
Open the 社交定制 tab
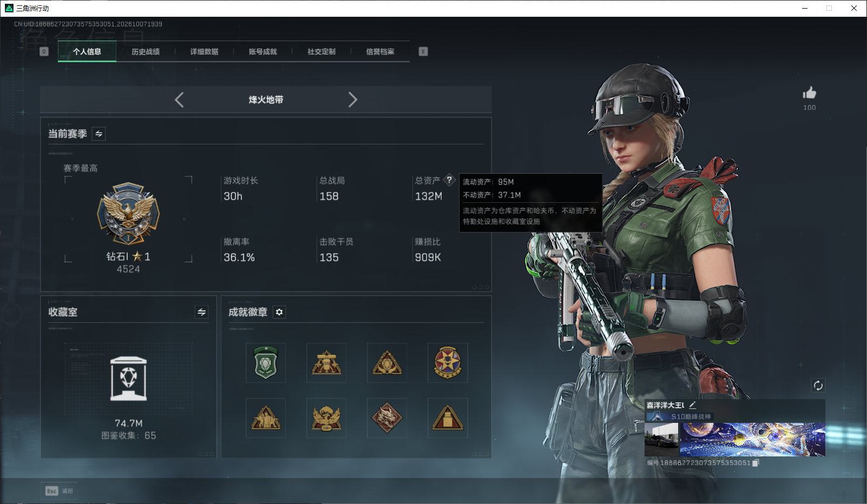coord(321,52)
